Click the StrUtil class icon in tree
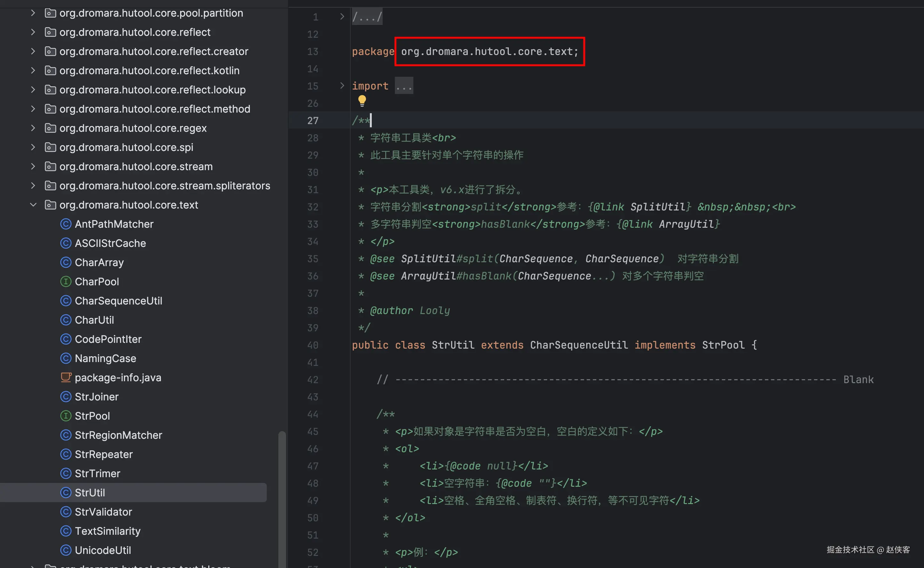Image resolution: width=924 pixels, height=568 pixels. coord(66,493)
